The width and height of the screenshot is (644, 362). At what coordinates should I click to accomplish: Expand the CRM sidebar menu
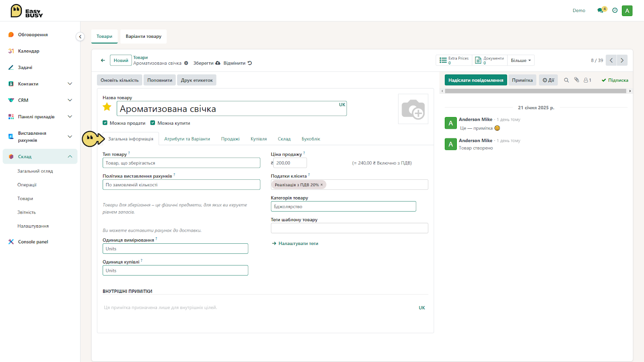(70, 100)
